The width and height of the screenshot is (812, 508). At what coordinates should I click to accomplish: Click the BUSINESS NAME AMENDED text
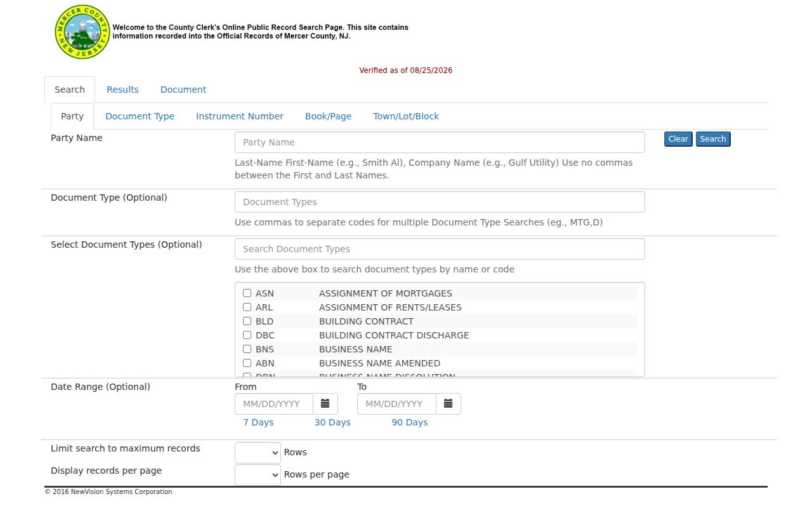pyautogui.click(x=379, y=363)
